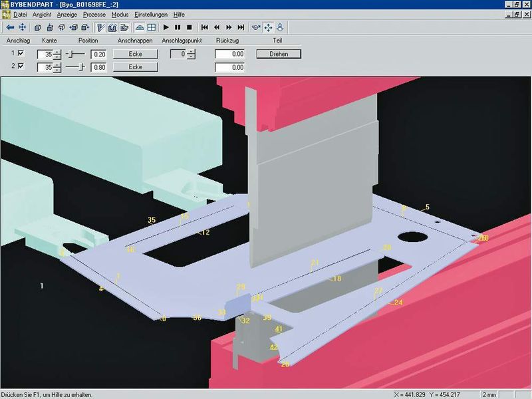
Task: Choose the cube view icon with up arrow
Action: click(x=50, y=27)
